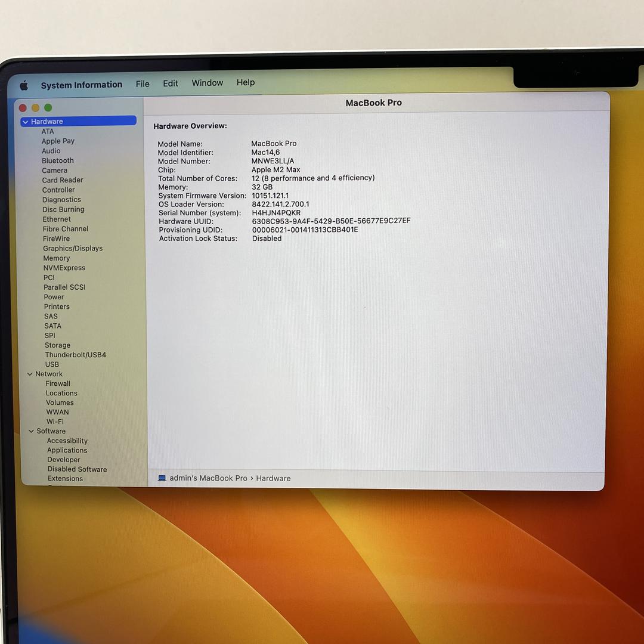
Task: Select Ethernet in the sidebar
Action: tap(57, 219)
